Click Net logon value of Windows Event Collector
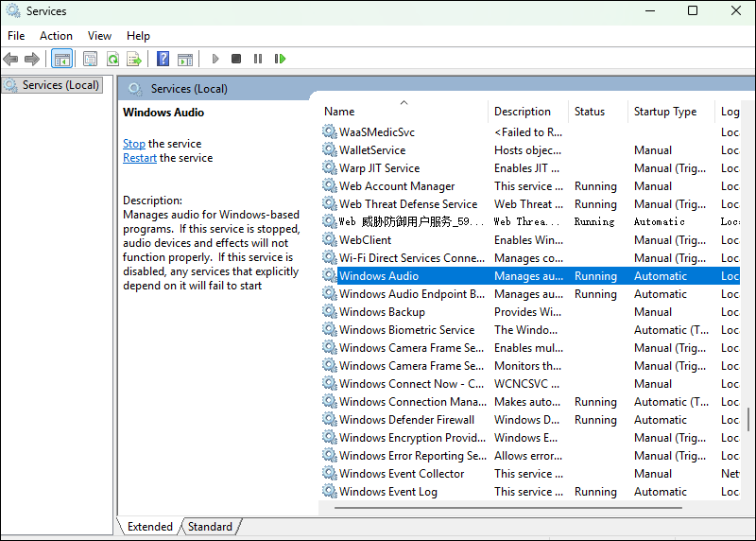This screenshot has width=756, height=541. click(x=730, y=474)
